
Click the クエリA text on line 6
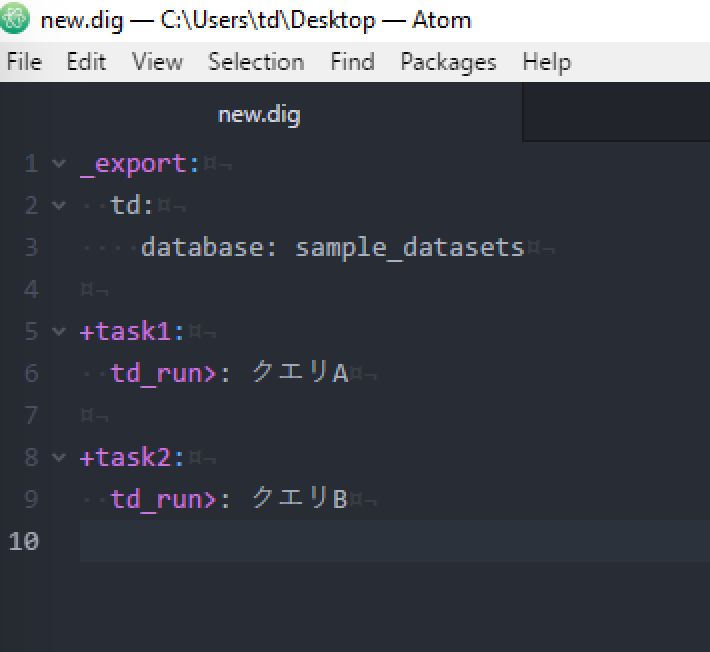(300, 373)
